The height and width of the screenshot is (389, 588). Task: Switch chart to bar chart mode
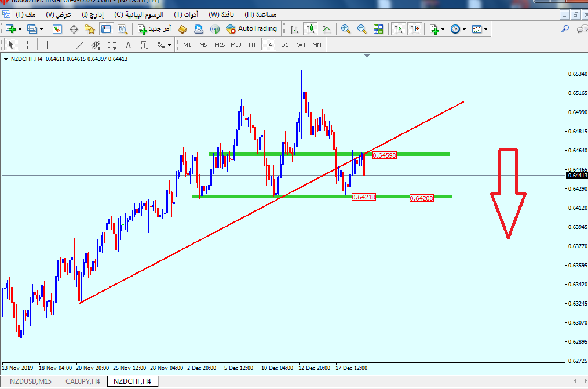pos(294,29)
